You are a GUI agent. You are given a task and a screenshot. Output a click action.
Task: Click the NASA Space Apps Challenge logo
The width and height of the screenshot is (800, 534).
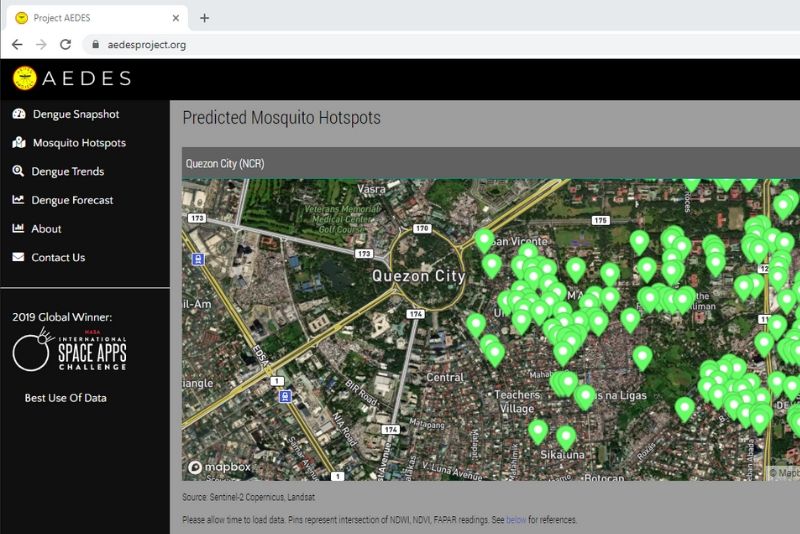pos(69,349)
